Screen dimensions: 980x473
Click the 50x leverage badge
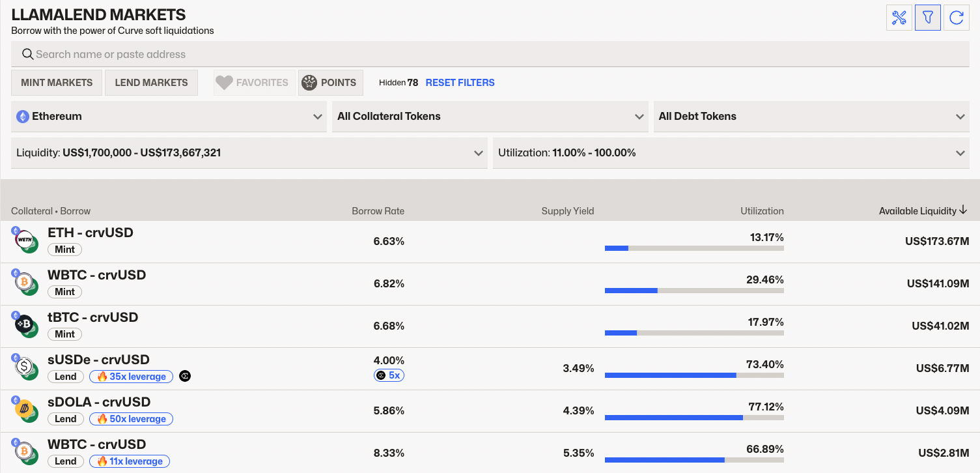coord(131,419)
